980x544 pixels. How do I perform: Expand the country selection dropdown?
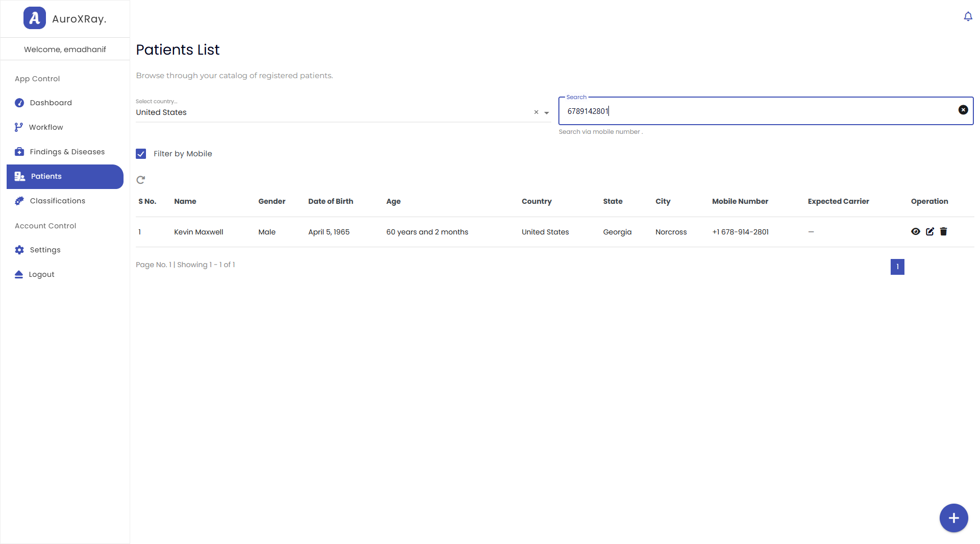547,112
